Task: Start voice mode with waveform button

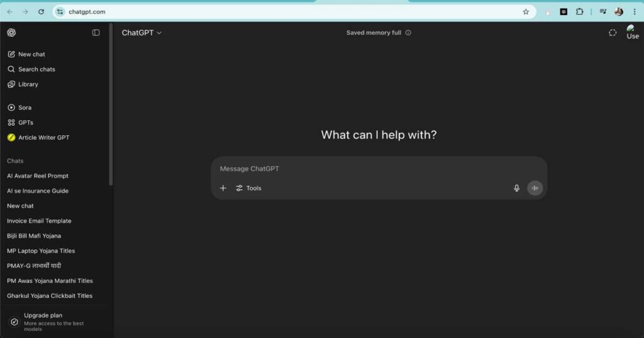Action: (535, 188)
